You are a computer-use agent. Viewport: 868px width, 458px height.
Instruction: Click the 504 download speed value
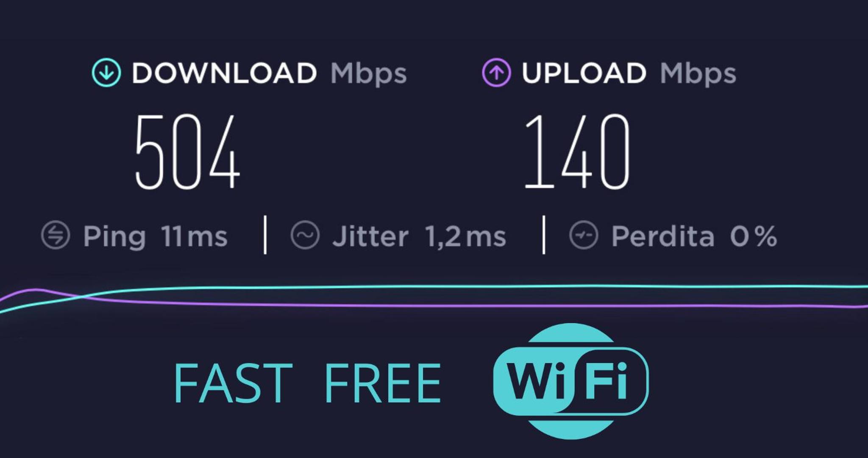pos(187,151)
